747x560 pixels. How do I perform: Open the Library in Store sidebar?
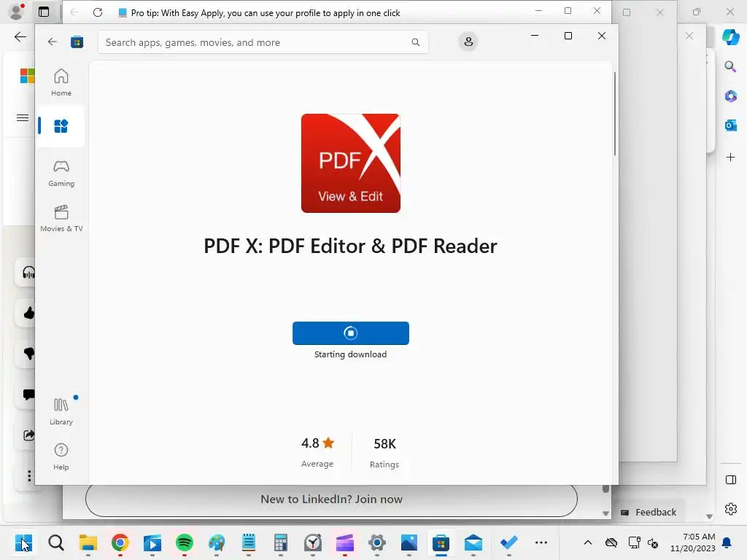(61, 411)
